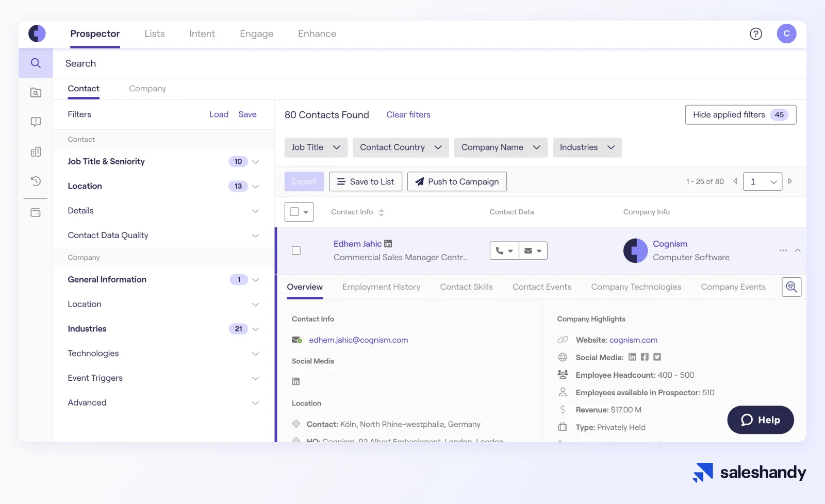Open Contact Skills tab
This screenshot has height=504, width=825.
tap(466, 287)
